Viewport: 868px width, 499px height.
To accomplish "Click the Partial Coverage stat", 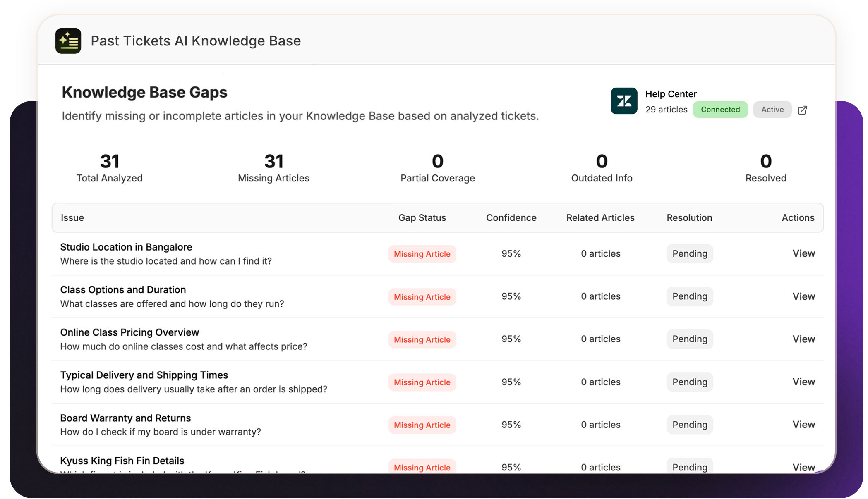I will click(x=437, y=168).
